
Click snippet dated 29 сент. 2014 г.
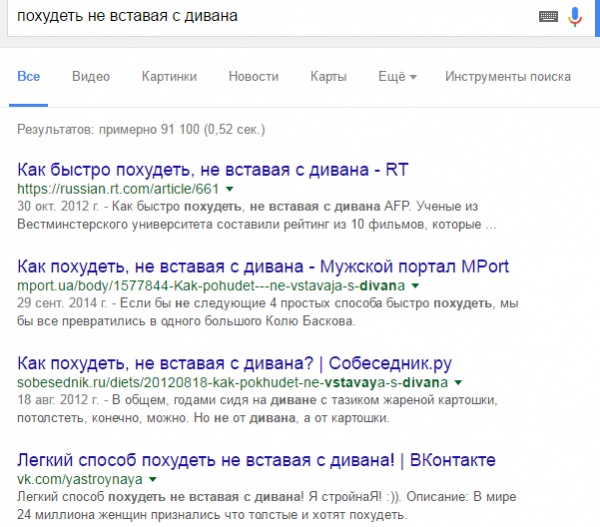267,312
